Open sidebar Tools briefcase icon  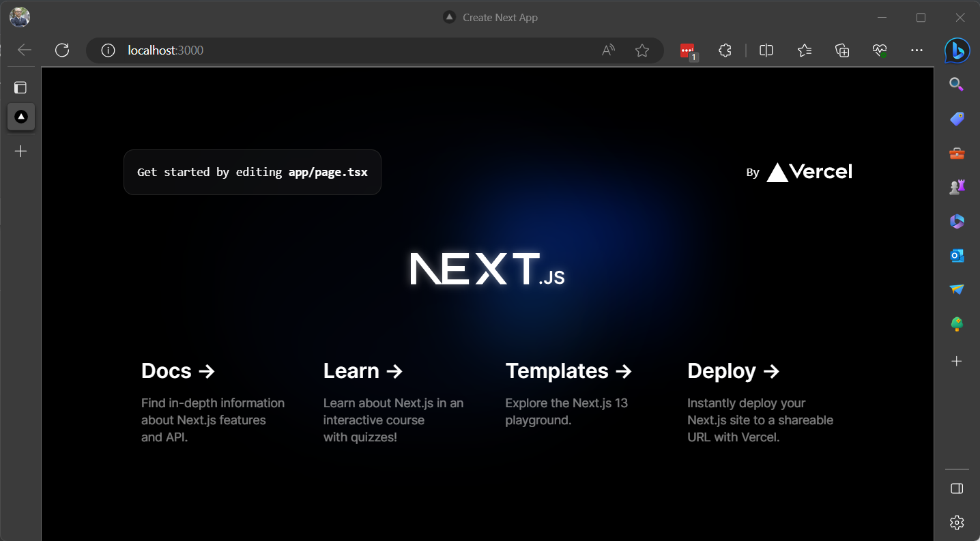957,153
